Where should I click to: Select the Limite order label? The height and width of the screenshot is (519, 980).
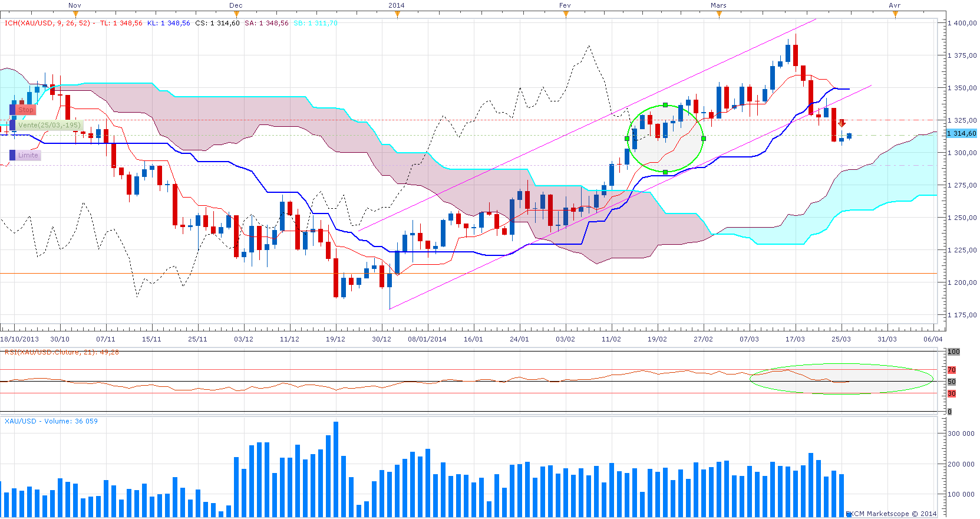click(x=28, y=155)
